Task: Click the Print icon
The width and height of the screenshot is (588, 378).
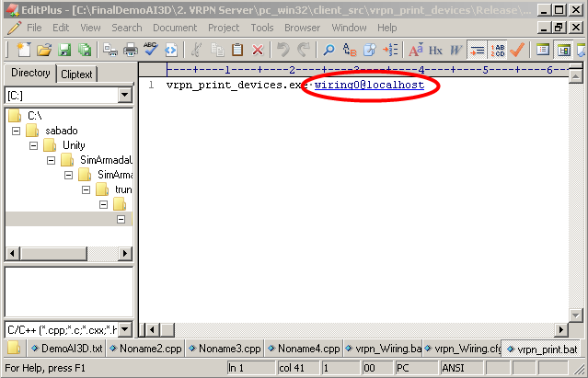Action: point(131,50)
